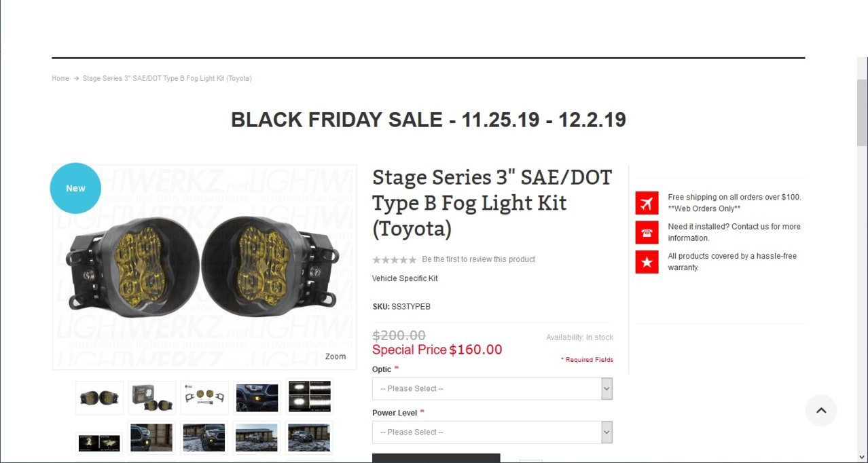View the beam pattern comparison thumbnail

coord(310,396)
